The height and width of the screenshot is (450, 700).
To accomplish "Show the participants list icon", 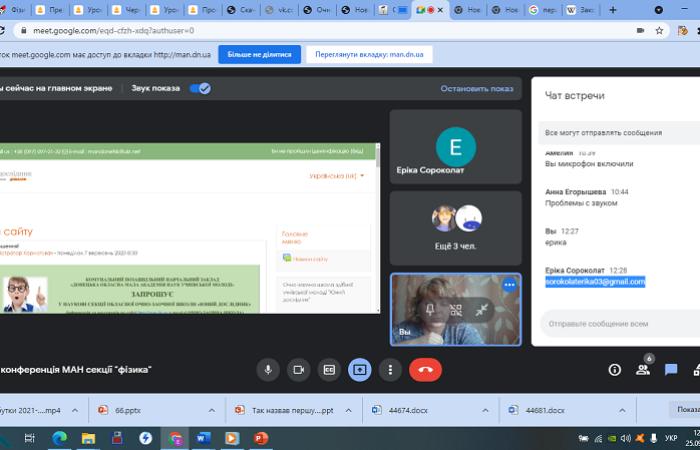I will pos(643,369).
